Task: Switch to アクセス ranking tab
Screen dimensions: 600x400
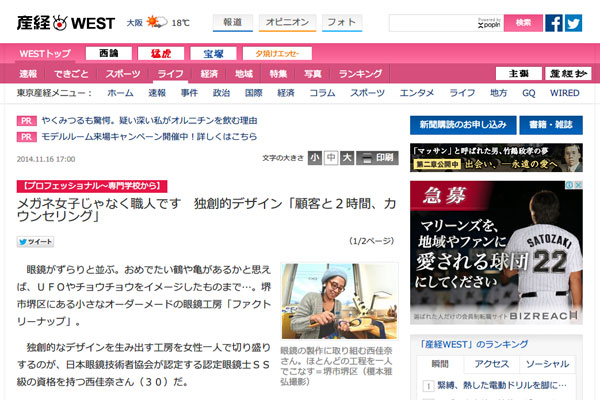Action: coord(492,365)
